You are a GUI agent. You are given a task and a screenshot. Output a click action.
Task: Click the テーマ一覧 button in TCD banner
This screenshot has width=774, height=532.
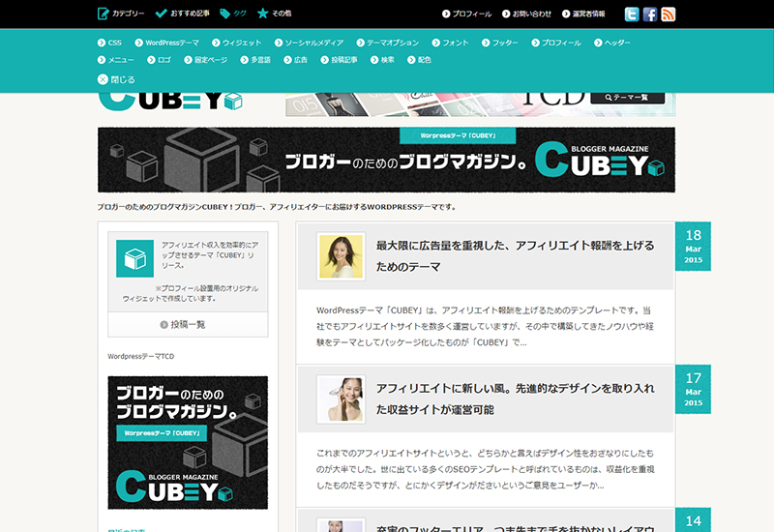(627, 98)
